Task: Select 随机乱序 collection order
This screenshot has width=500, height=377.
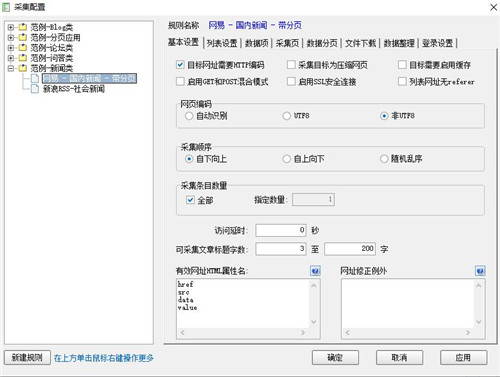Action: click(384, 159)
